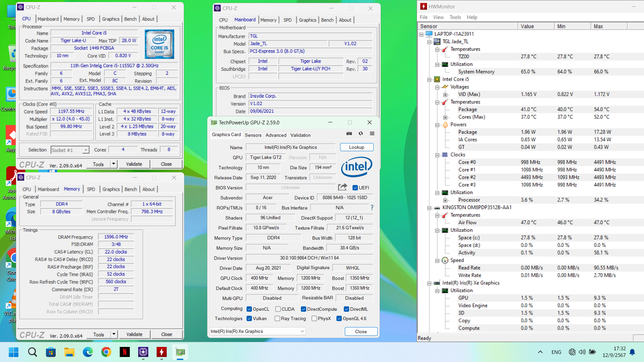Toggle the Ray Tracing checkbox
The image size is (644, 362).
pos(277,318)
